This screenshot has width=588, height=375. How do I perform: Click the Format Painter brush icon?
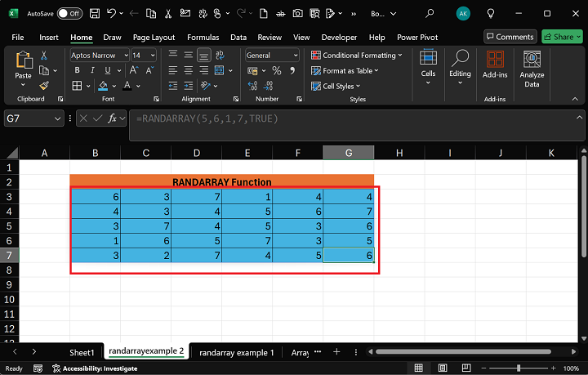pos(44,85)
